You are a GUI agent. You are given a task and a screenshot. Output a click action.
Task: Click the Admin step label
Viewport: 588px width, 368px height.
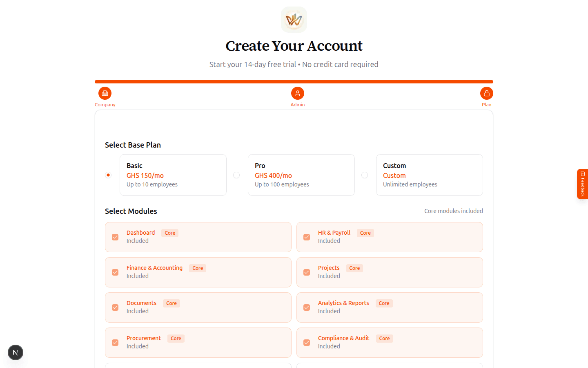[x=298, y=105]
